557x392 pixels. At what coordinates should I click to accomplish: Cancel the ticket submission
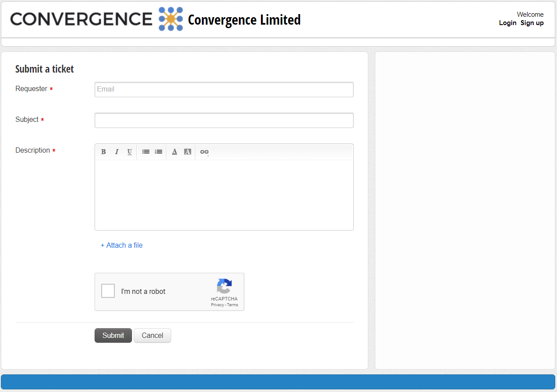(152, 335)
